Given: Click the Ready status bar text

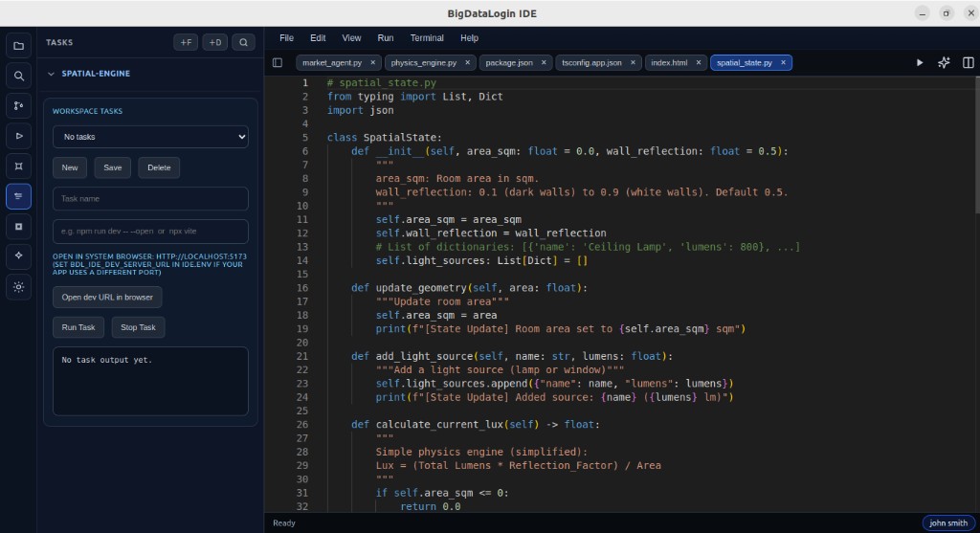Looking at the screenshot, I should point(283,523).
